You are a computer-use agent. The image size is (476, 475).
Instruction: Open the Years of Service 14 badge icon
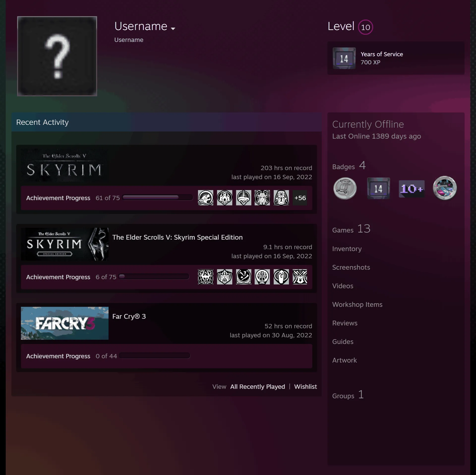click(x=344, y=58)
